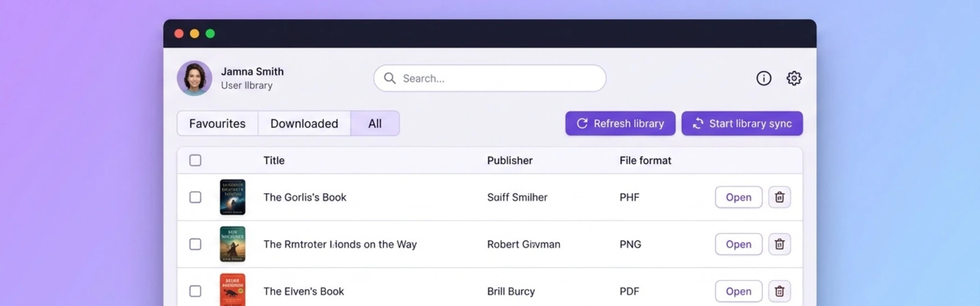This screenshot has width=980, height=306.
Task: Click the File format column header
Action: (x=645, y=160)
